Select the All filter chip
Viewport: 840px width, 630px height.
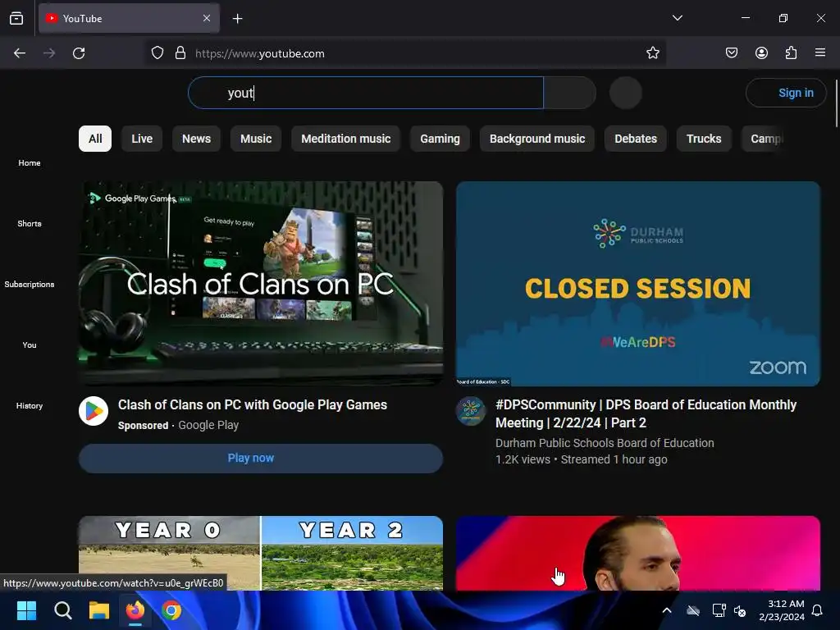click(95, 139)
